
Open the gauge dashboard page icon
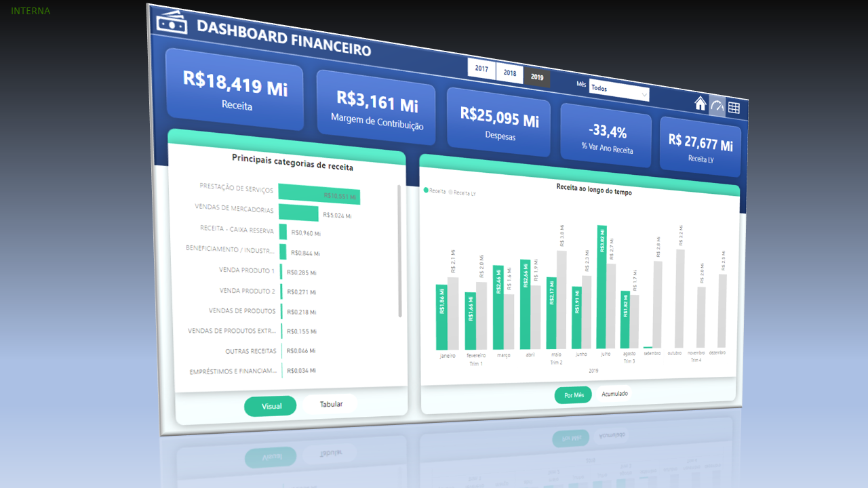[717, 106]
